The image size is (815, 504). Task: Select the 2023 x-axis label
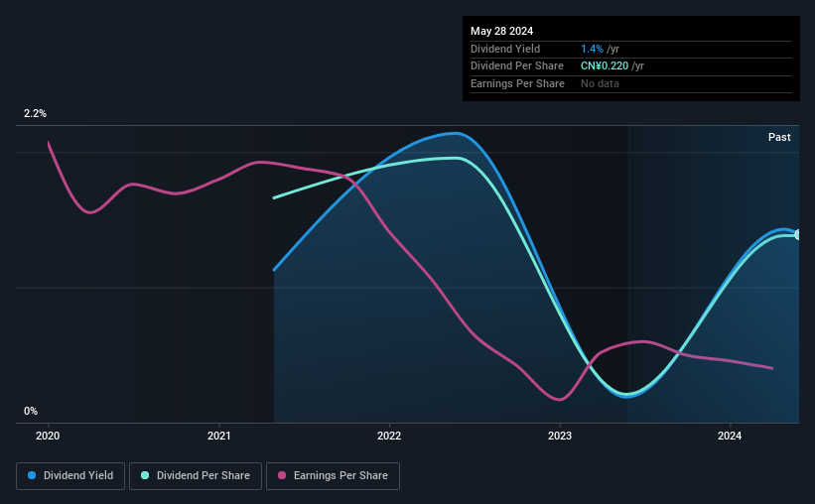tap(560, 436)
